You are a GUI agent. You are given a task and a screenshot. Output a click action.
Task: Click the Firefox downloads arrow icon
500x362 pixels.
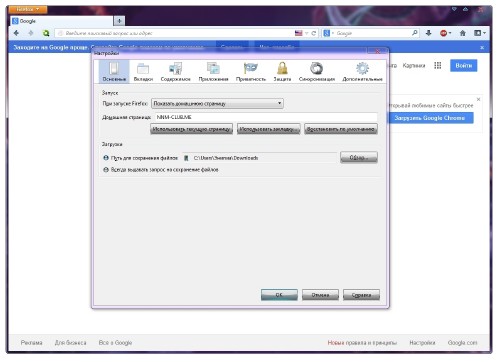coord(429,33)
